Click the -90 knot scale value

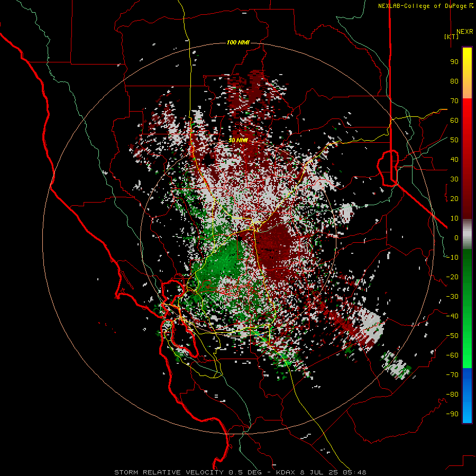point(452,414)
